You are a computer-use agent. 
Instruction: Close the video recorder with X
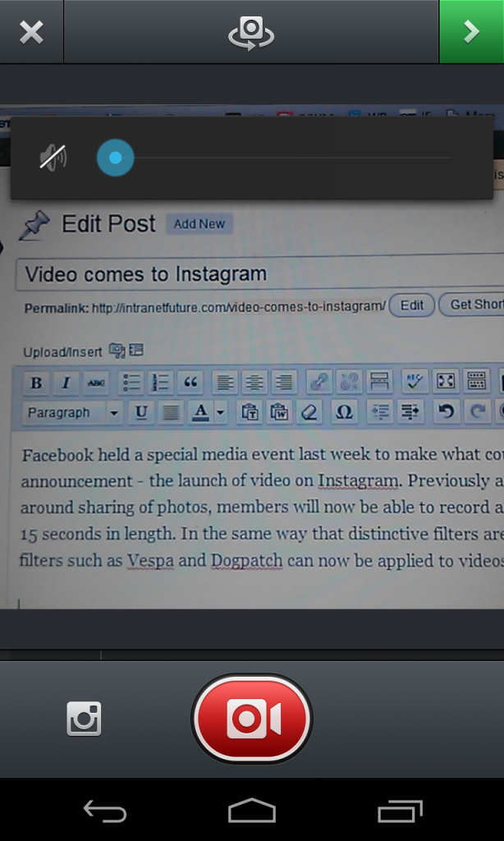click(31, 32)
